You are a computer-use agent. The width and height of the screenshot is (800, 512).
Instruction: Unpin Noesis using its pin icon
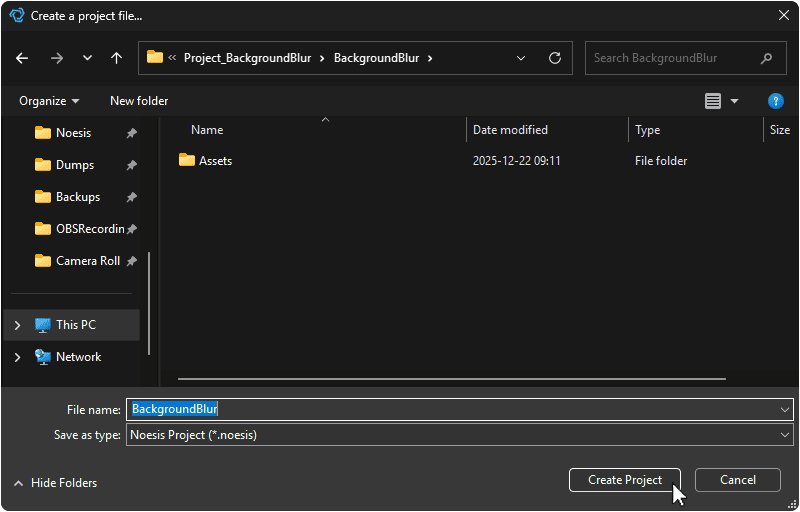132,133
